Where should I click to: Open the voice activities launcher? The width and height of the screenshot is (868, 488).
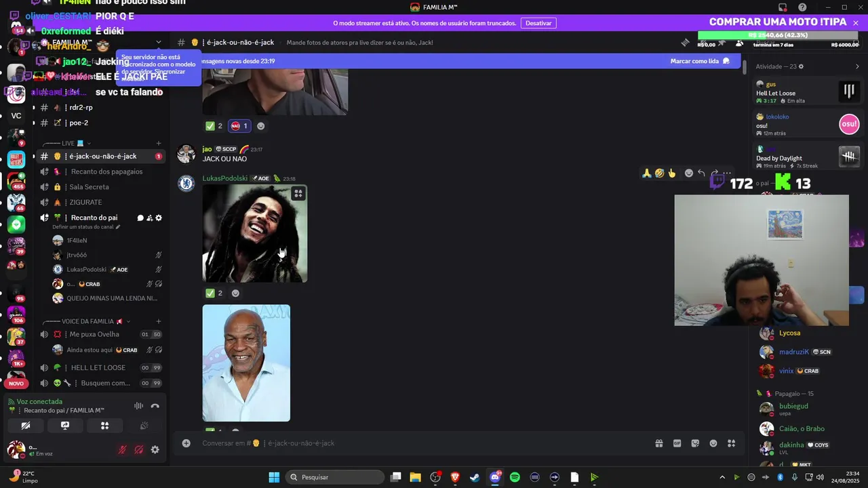coord(104,426)
